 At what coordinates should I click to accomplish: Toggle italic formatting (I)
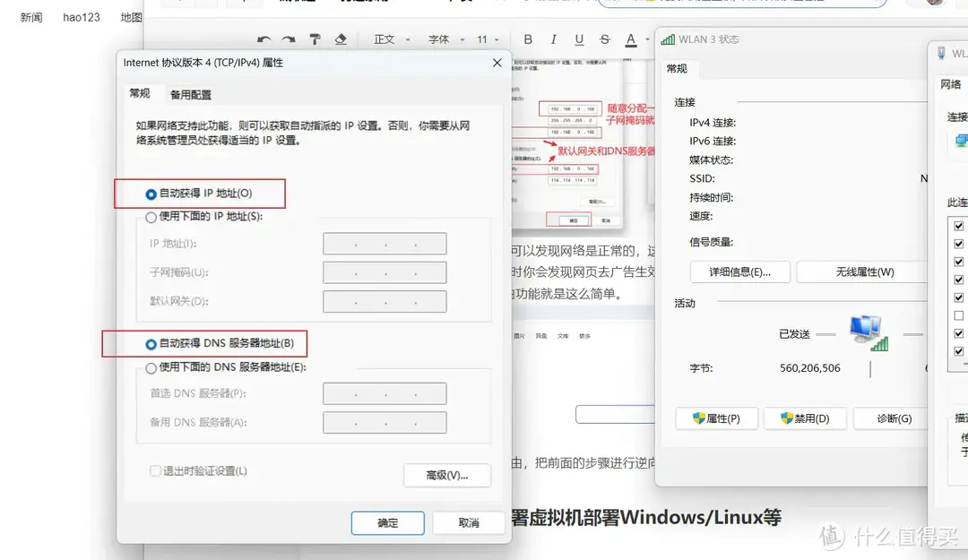pyautogui.click(x=554, y=39)
